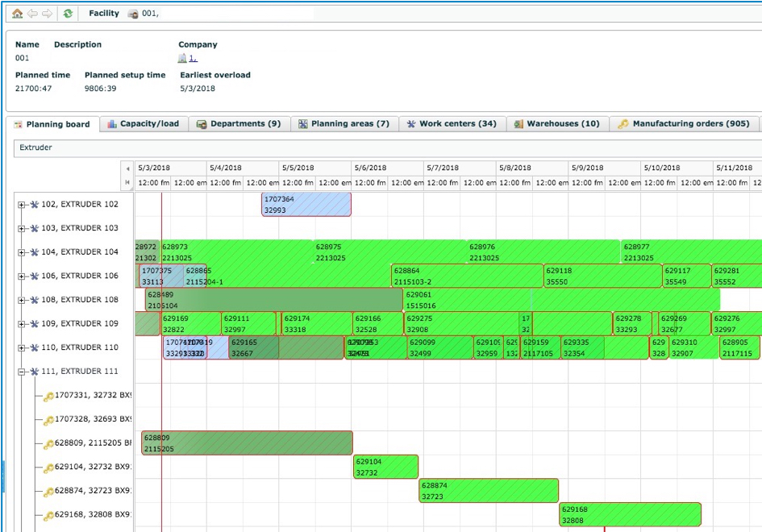Image resolution: width=762 pixels, height=532 pixels.
Task: Open the Departments (9) tab
Action: tap(239, 124)
